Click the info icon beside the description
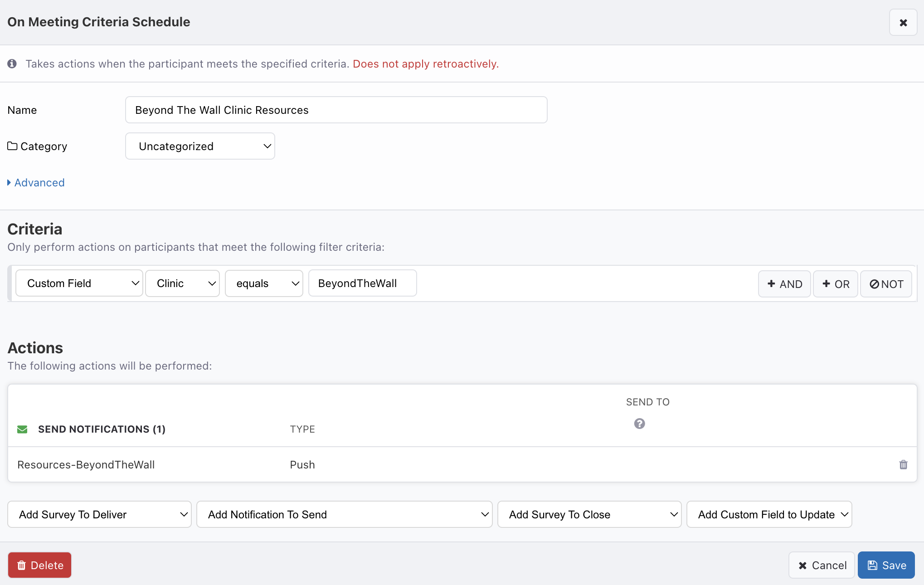This screenshot has width=924, height=585. 12,64
